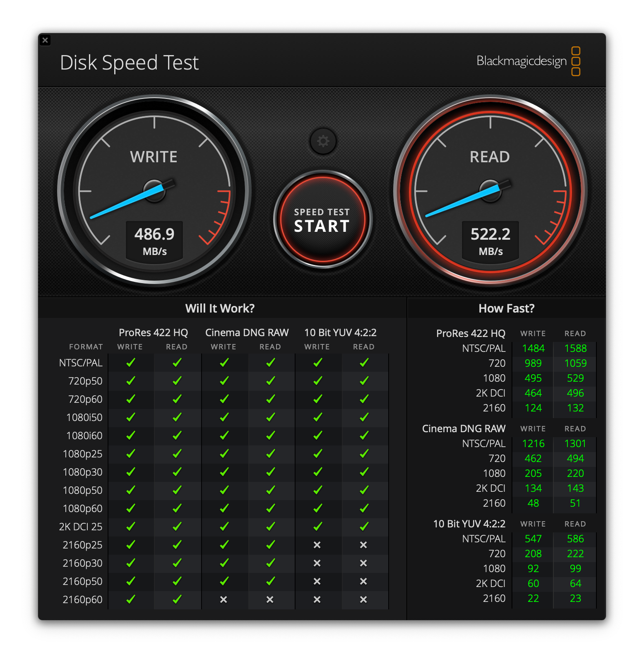This screenshot has width=644, height=664.
Task: Select the 1080p50 format row label
Action: coord(82,490)
